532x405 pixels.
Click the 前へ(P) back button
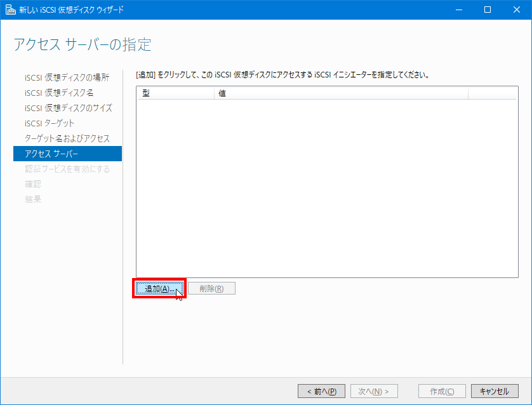[321, 390]
